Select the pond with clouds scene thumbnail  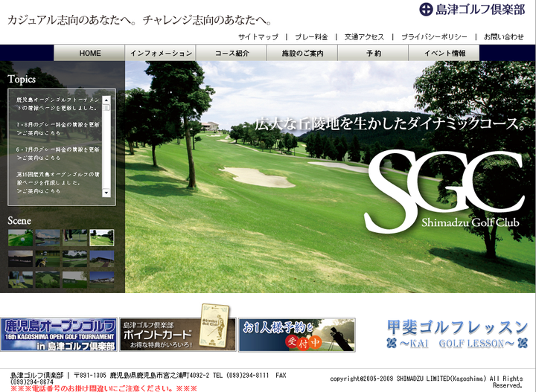(48, 238)
